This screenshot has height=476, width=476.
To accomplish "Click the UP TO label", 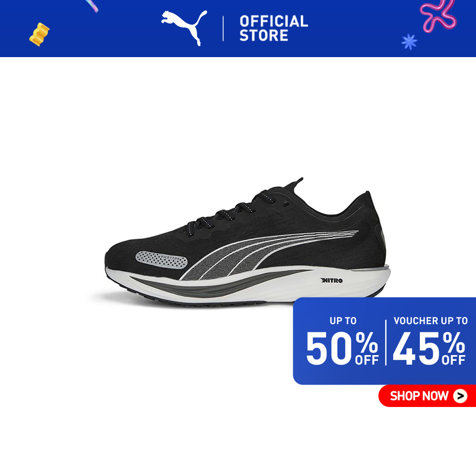I will coord(343,320).
